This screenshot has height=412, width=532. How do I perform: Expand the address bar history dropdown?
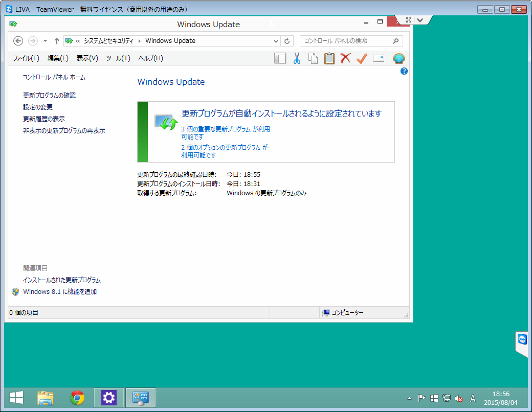tap(276, 41)
